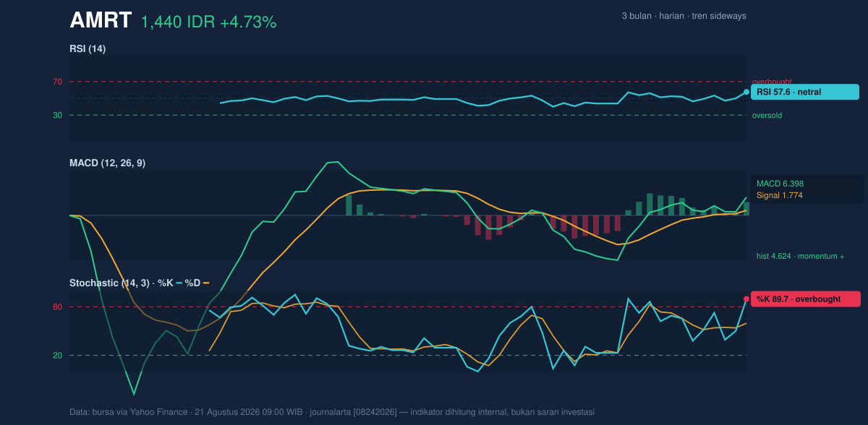Click the red 'overbought' label in RSI panel
The width and height of the screenshot is (868, 425).
tap(772, 82)
